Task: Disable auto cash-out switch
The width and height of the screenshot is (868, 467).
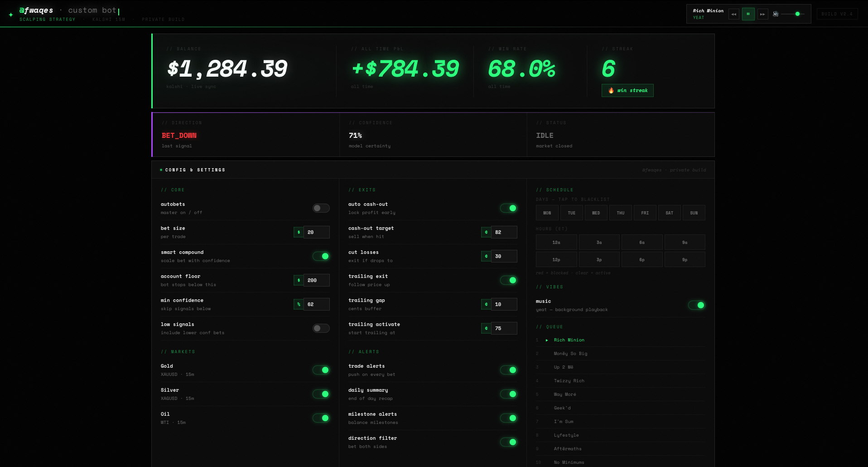Action: 508,208
